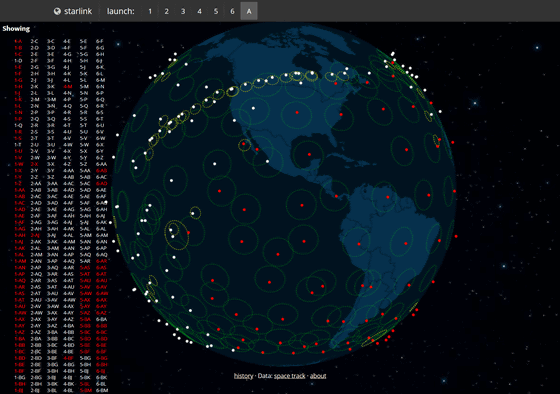Pick satellite 6-AB from the list
Screen dimensions: 560x394
tap(101, 170)
